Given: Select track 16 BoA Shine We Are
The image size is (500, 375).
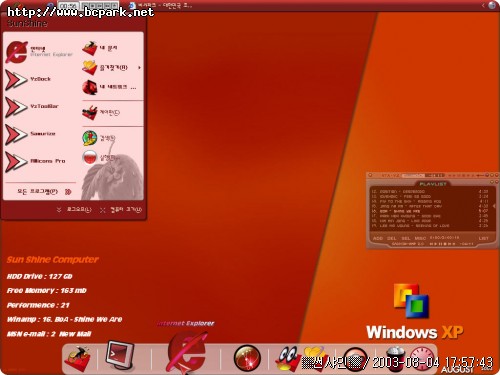Looking at the screenshot, I should tap(430, 211).
